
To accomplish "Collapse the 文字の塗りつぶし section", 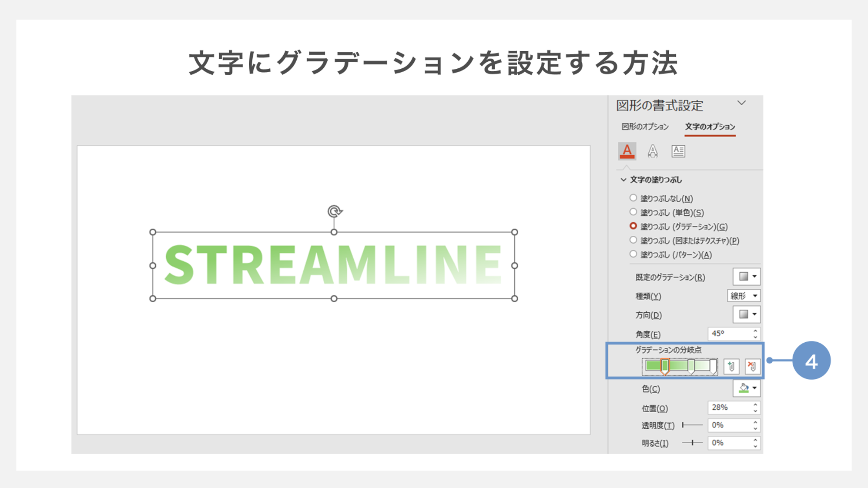I will [x=623, y=180].
